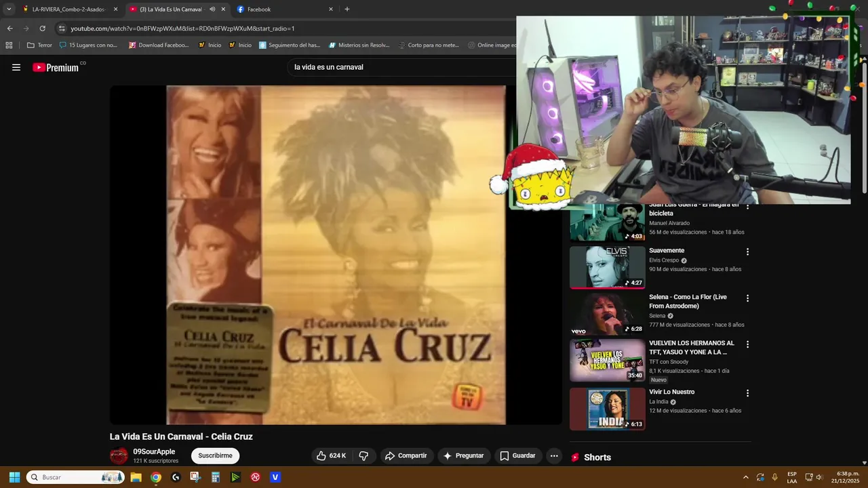868x488 pixels.
Task: Click the Celia Cruz video player
Action: click(336, 255)
